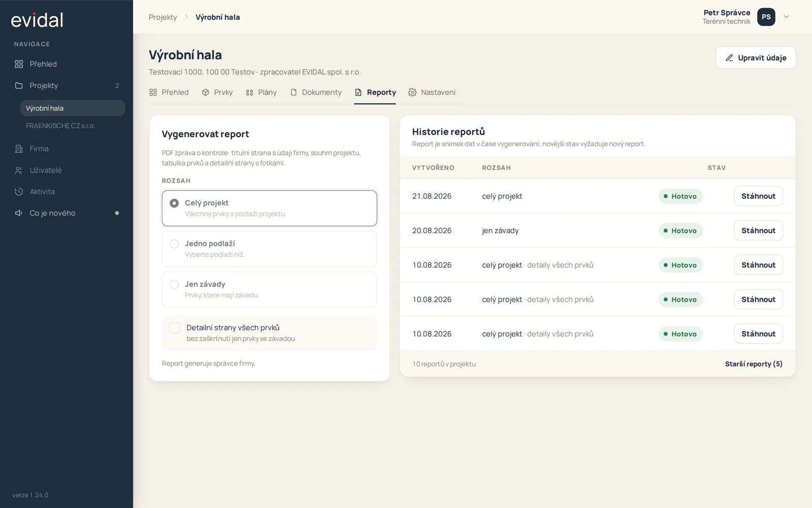Viewport: 812px width, 508px height.
Task: Open the Nastavení tab label
Action: click(x=438, y=92)
